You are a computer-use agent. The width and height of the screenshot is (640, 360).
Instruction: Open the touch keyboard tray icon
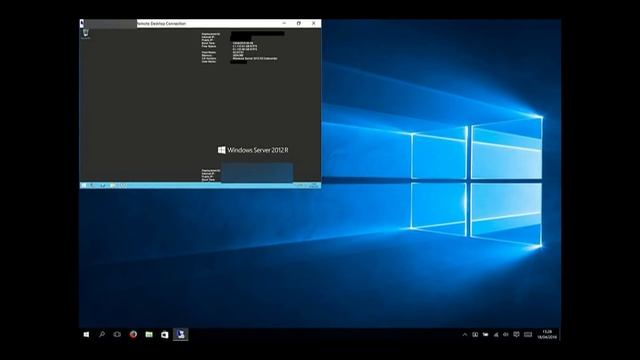click(x=528, y=335)
